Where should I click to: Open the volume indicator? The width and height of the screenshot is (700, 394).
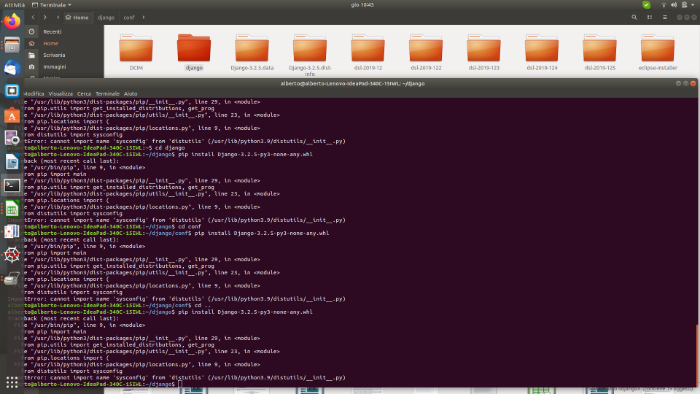[674, 5]
